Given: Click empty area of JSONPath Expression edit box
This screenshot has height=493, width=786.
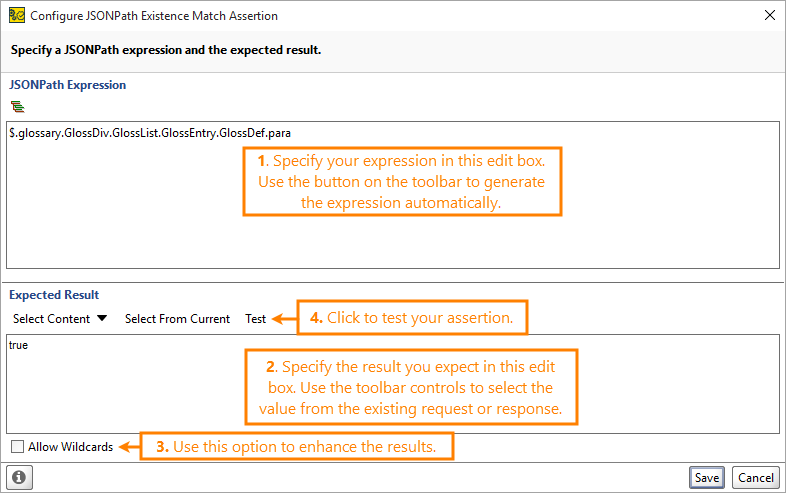Looking at the screenshot, I should (x=125, y=211).
